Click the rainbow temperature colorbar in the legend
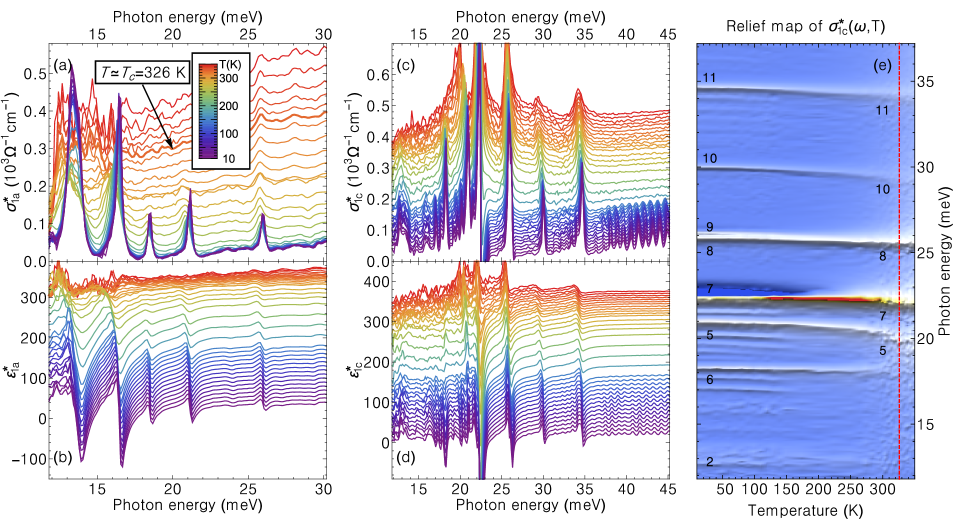This screenshot has height=523, width=964. 206,109
